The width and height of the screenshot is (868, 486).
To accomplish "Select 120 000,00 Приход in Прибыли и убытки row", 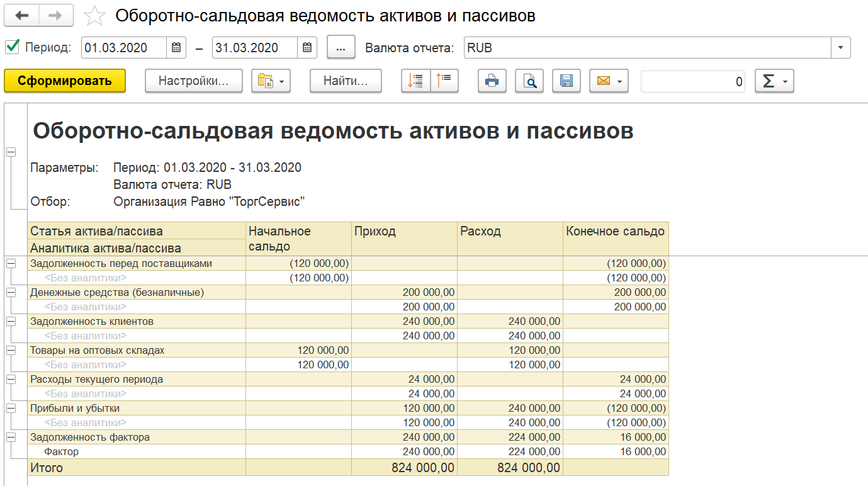I will pyautogui.click(x=404, y=408).
